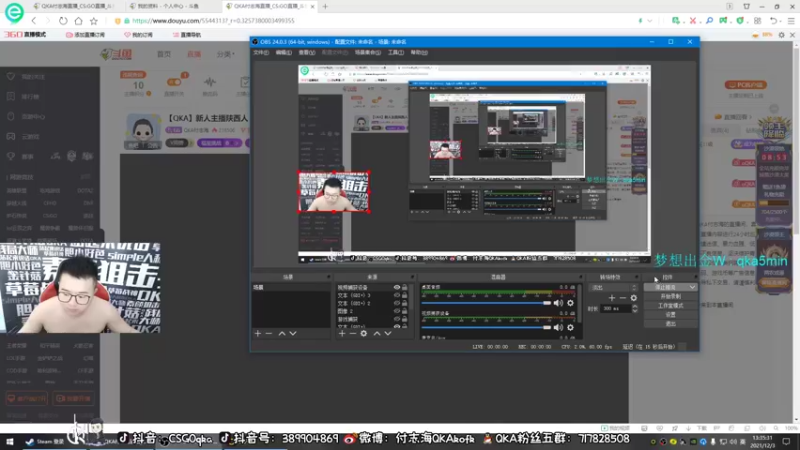Move source up in Sources panel
Screen dimensions: 800x450
tap(377, 333)
